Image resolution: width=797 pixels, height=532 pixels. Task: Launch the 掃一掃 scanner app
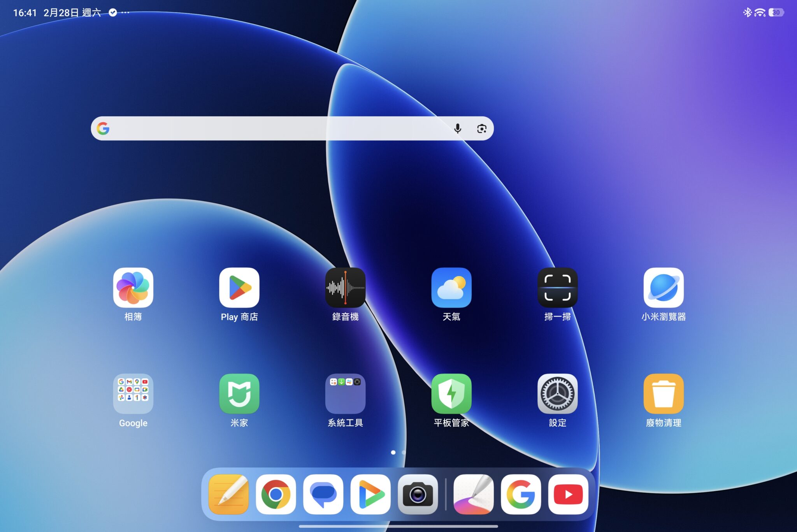(x=557, y=288)
